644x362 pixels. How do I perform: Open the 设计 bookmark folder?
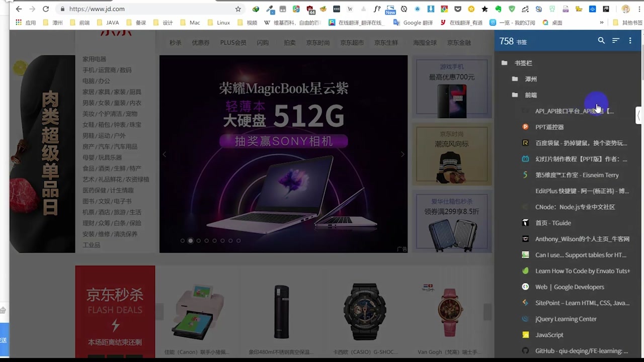[163, 23]
